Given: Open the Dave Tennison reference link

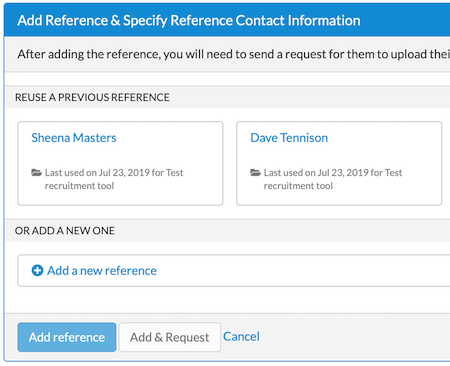Looking at the screenshot, I should click(289, 138).
